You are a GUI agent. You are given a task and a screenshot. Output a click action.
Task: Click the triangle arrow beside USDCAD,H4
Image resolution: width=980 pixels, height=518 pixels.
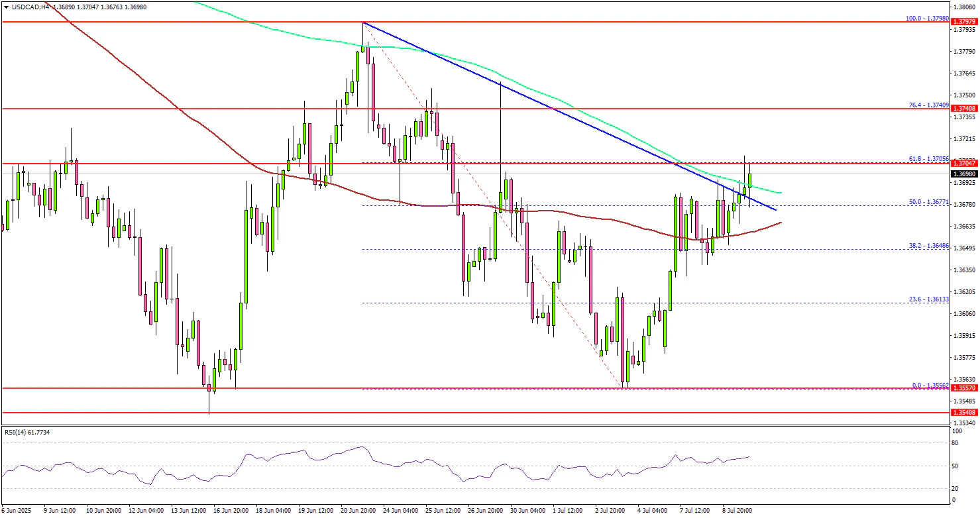point(5,5)
